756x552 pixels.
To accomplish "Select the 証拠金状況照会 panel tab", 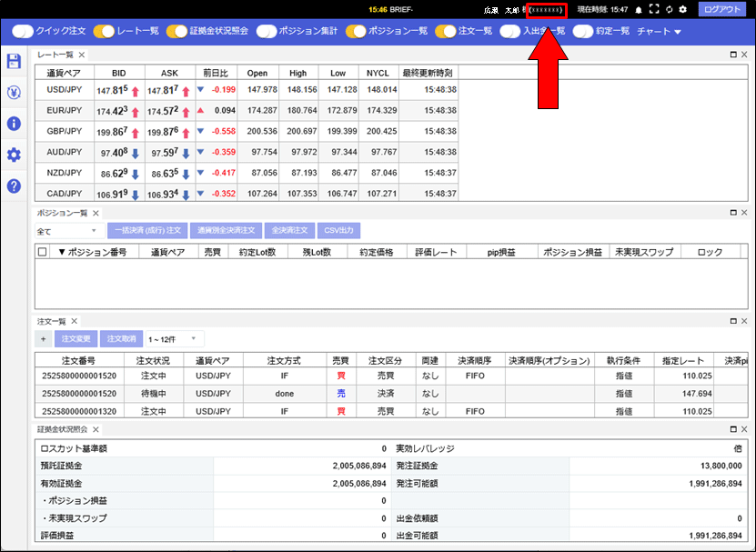I will (x=62, y=428).
